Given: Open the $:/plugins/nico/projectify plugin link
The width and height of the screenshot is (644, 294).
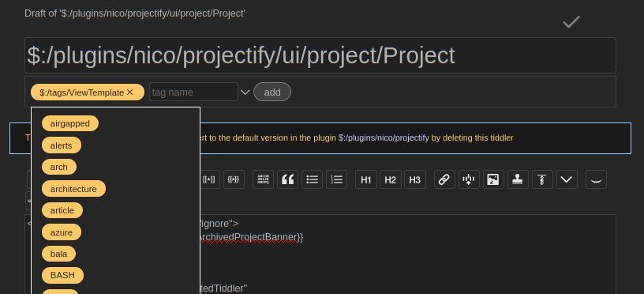Looking at the screenshot, I should (384, 138).
